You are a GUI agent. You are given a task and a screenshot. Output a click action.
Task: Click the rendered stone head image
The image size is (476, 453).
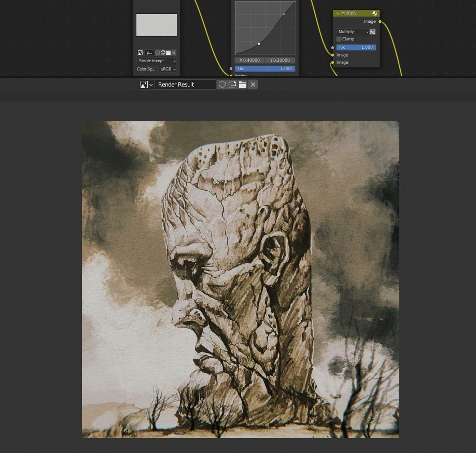(x=241, y=279)
